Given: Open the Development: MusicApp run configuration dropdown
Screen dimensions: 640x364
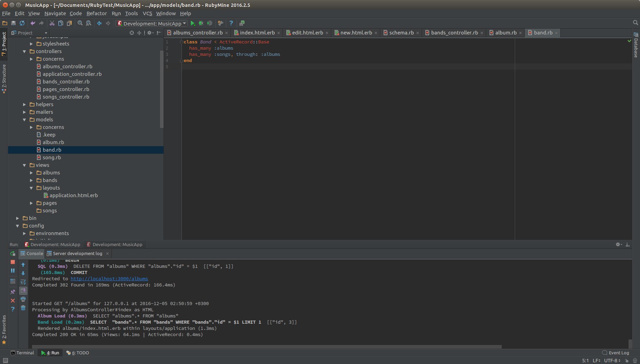Looking at the screenshot, I should click(152, 23).
